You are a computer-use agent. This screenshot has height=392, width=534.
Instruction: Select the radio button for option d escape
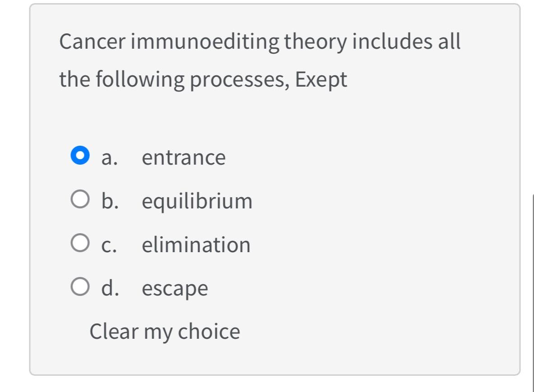pos(80,287)
